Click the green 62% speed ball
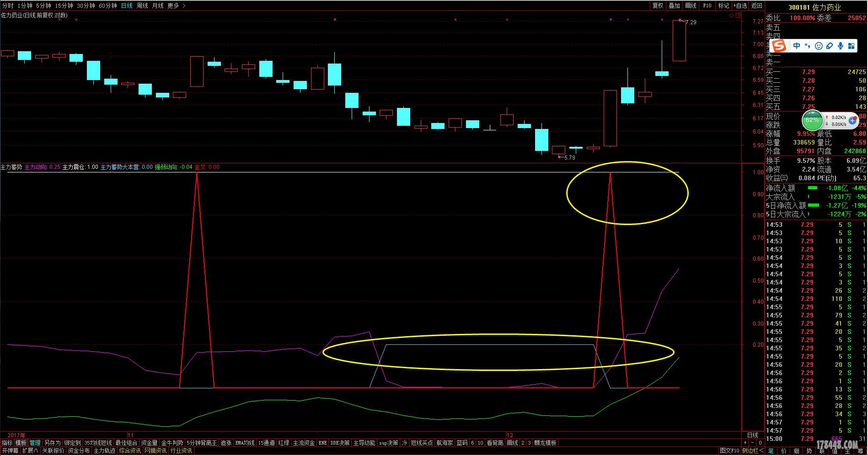The width and height of the screenshot is (868, 456). (812, 120)
